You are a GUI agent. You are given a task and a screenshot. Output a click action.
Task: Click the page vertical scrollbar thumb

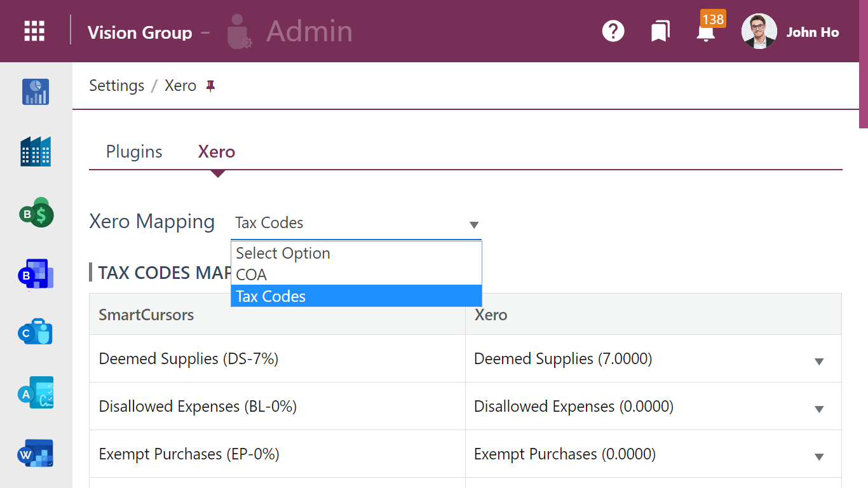864,64
